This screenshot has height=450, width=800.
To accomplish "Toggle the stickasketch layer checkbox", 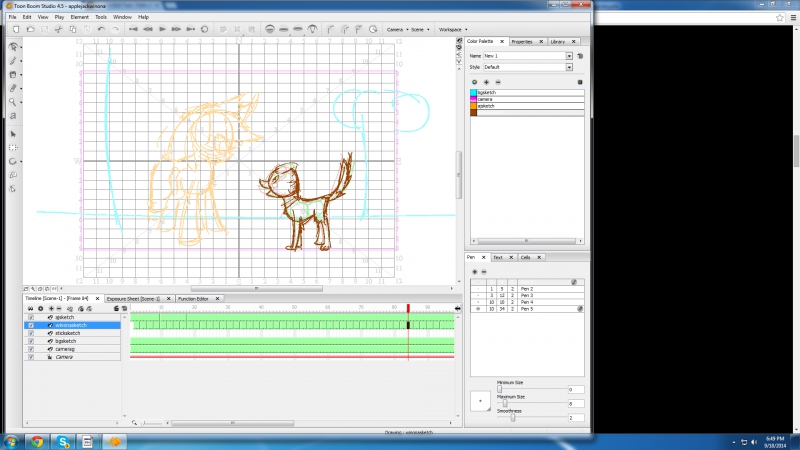I will coord(31,333).
